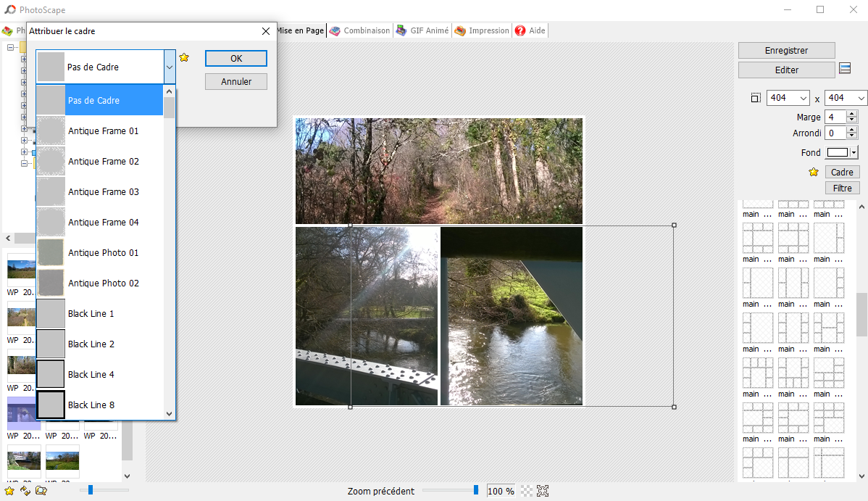Increase the Marge value with the up stepper
Viewport: 868px width, 501px height.
[x=852, y=113]
